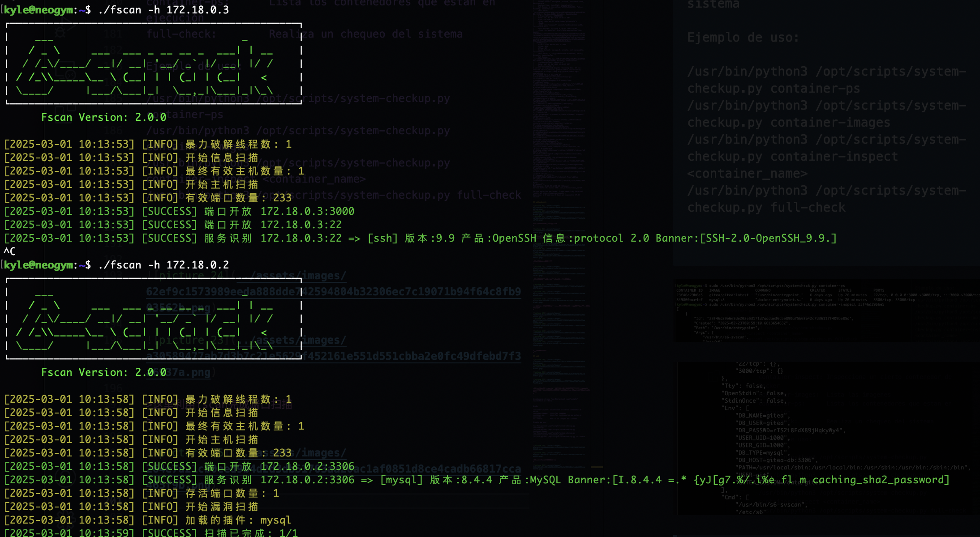Click the '[ssh]' service identification tag
Image resolution: width=980 pixels, height=537 pixels.
383,238
